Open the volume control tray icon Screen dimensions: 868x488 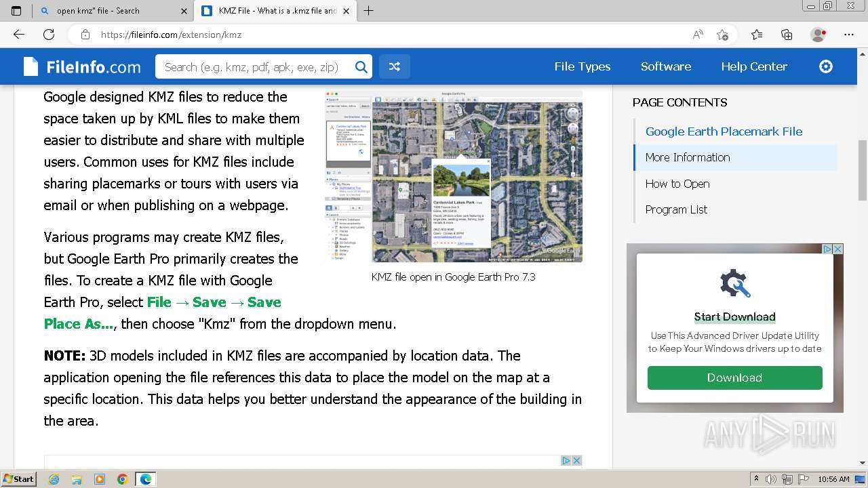pyautogui.click(x=772, y=479)
